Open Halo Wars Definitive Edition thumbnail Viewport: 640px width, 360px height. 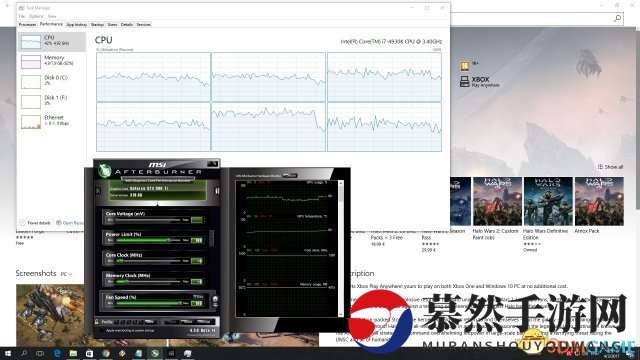point(548,201)
